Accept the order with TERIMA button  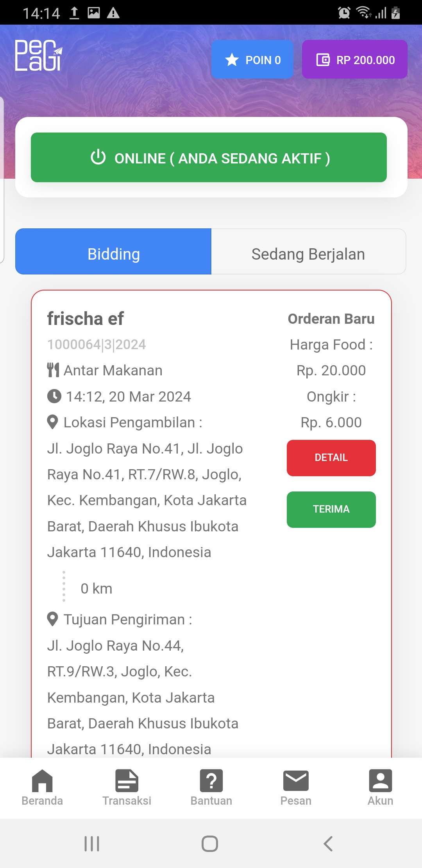point(331,509)
